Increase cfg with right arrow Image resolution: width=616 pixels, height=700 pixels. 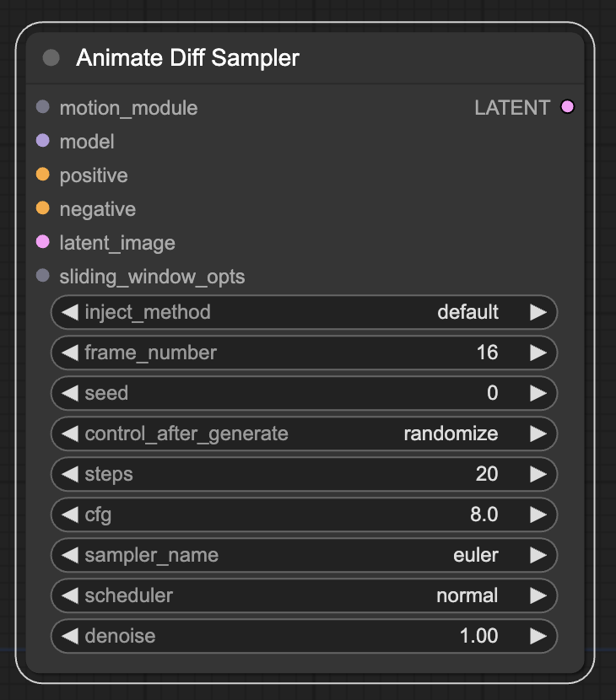(x=538, y=514)
